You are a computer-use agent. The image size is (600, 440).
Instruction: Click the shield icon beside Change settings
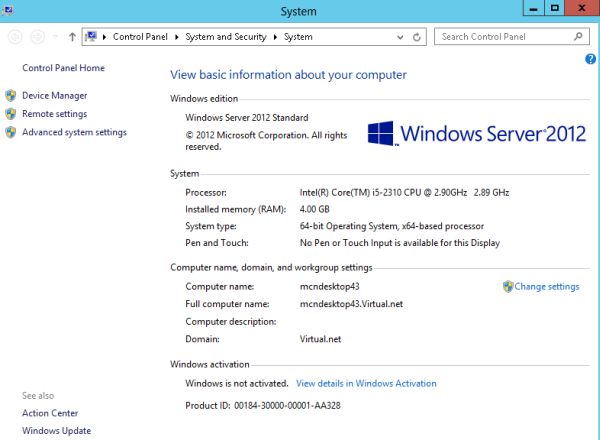click(508, 286)
